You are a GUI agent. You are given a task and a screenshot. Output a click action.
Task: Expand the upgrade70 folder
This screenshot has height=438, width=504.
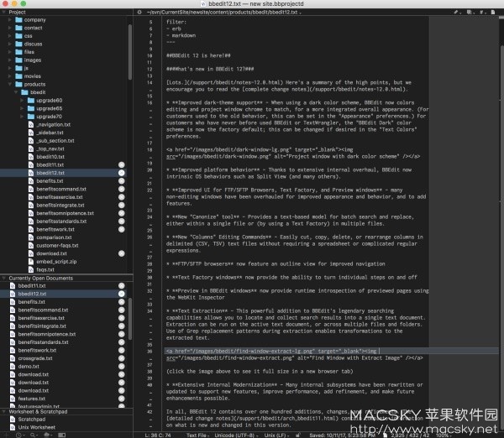pyautogui.click(x=22, y=117)
